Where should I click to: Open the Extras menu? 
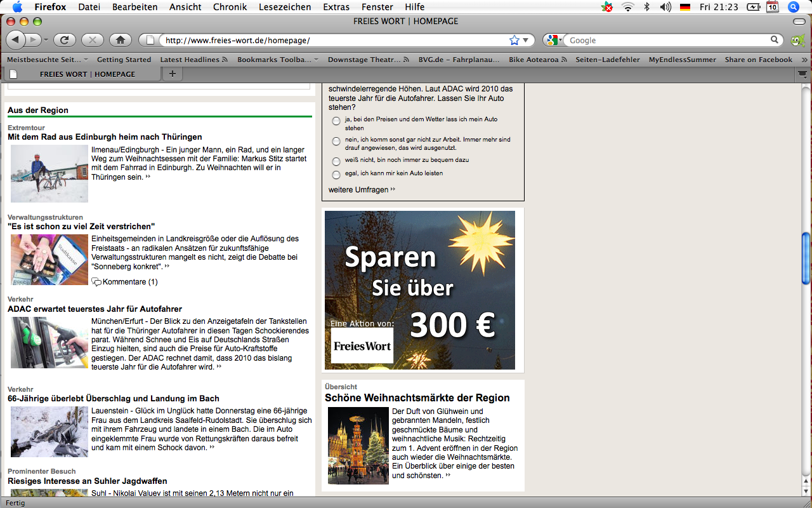pos(336,7)
